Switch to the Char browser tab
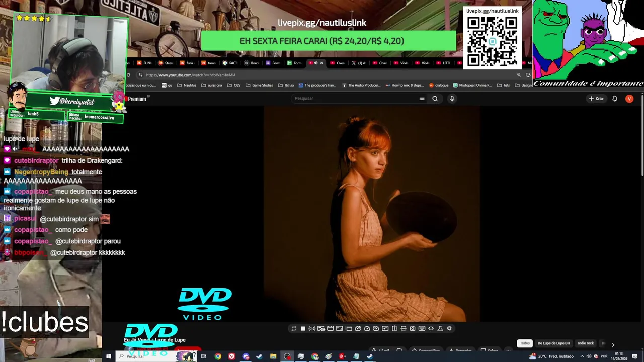Viewport: 644px width, 362px height. click(380, 63)
